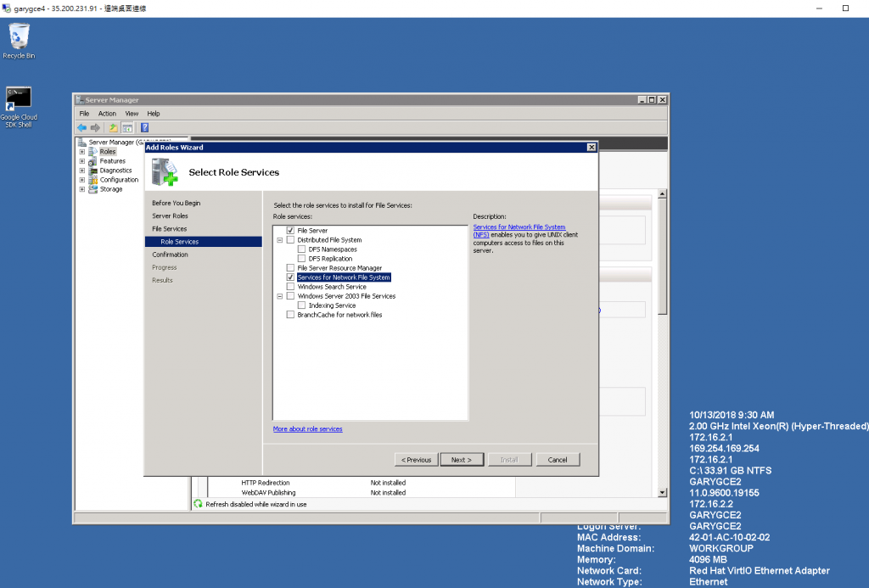869x588 pixels.
Task: Open the File menu
Action: point(84,114)
